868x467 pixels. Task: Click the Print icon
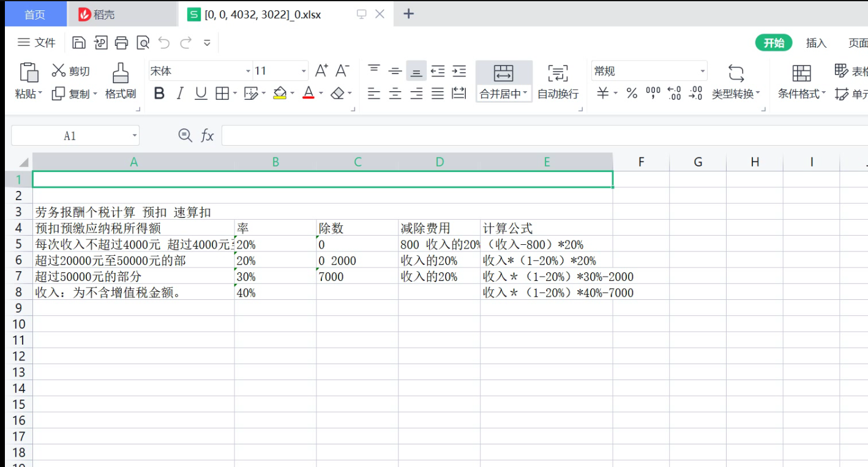121,42
